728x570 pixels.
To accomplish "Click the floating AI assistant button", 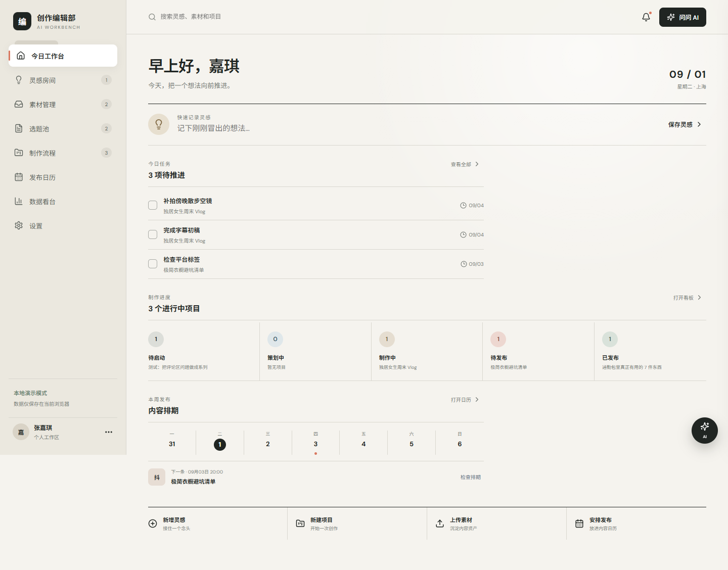I will click(705, 431).
